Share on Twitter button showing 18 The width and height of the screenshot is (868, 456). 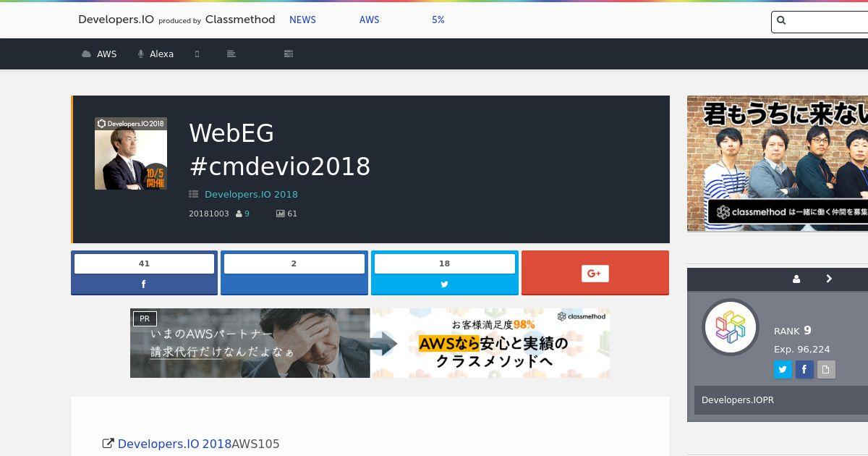pyautogui.click(x=444, y=273)
